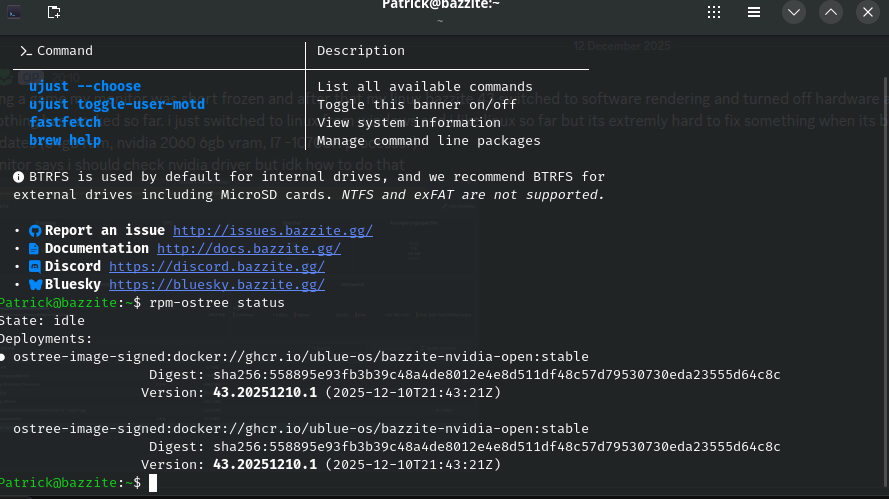Click the terminal cursor at the bottom prompt
The height and width of the screenshot is (499, 889).
click(153, 483)
